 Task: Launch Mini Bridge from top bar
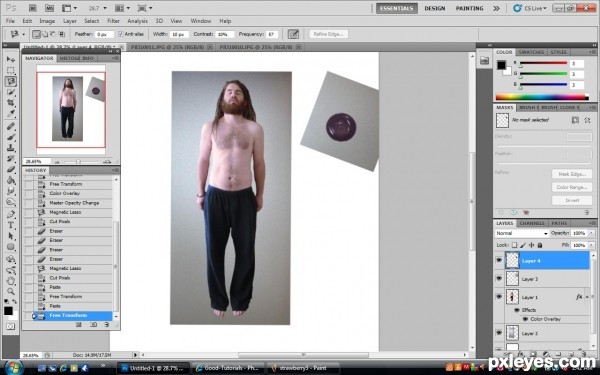[x=49, y=8]
